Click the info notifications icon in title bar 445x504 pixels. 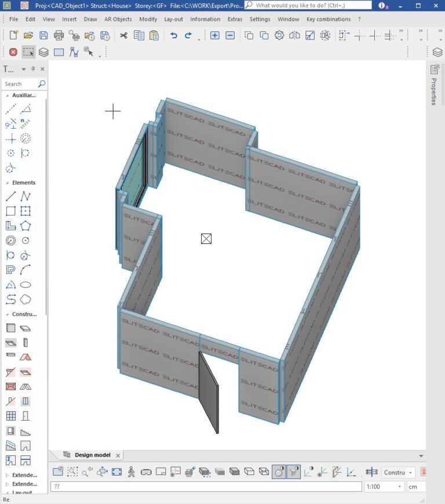point(383,5)
